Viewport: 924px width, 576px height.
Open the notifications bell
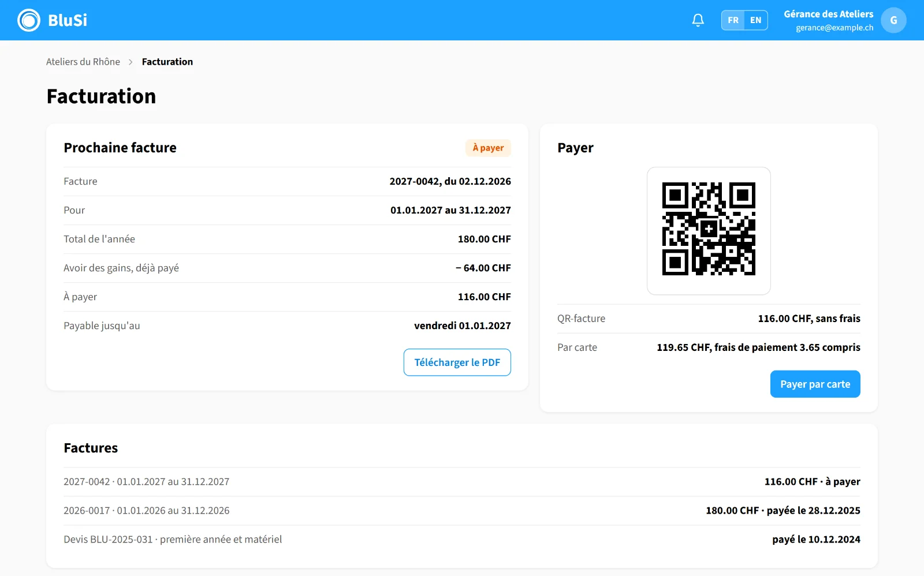coord(698,20)
